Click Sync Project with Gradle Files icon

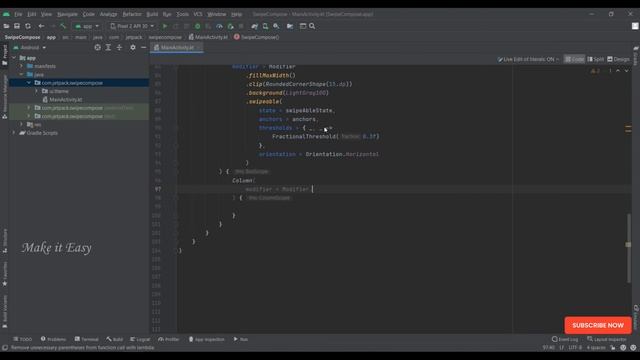coord(254,26)
